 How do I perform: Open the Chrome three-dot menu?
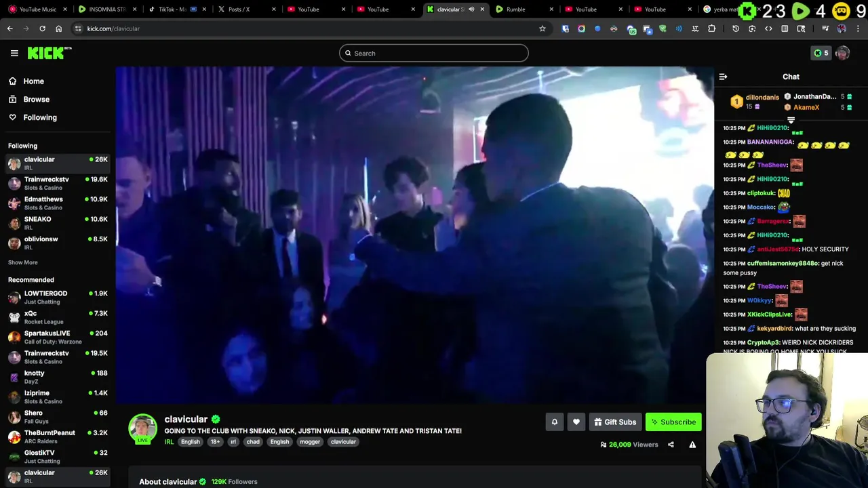859,28
